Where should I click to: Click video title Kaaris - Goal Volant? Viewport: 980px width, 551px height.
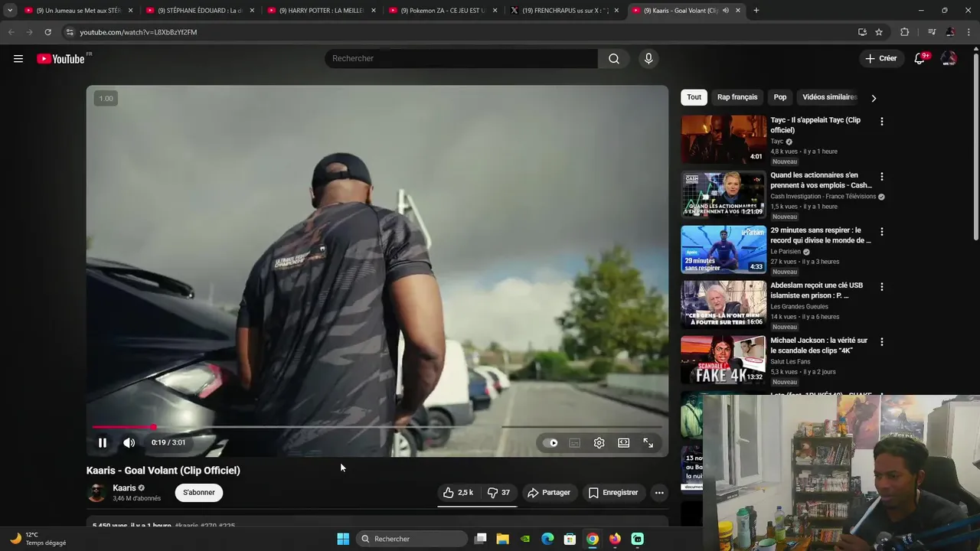(x=163, y=471)
